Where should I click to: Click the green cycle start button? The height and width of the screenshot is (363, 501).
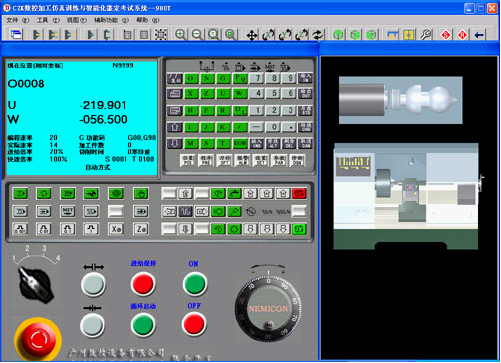(x=143, y=325)
